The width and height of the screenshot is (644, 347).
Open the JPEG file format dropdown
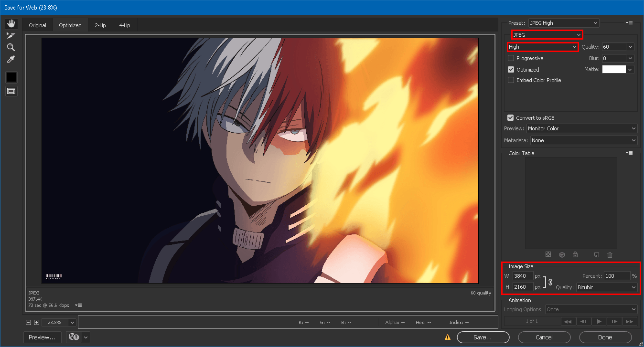547,35
